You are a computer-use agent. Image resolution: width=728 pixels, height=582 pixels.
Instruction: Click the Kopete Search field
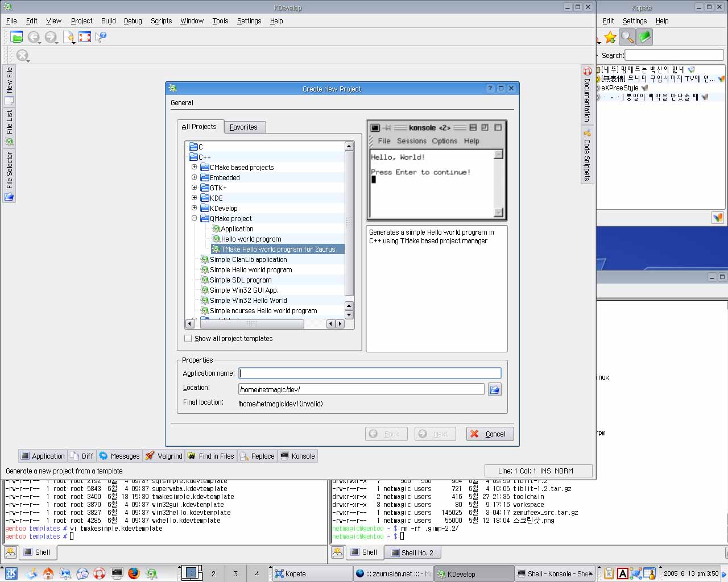pos(674,55)
